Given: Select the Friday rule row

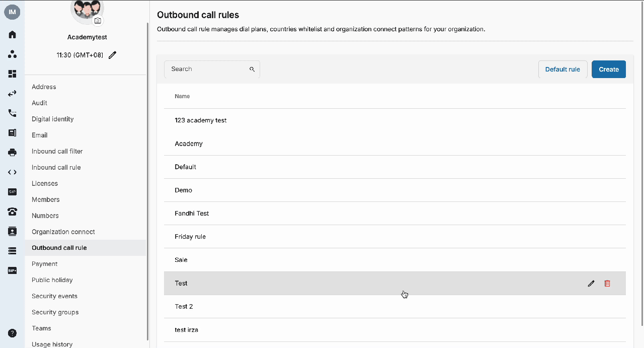Looking at the screenshot, I should coord(395,237).
